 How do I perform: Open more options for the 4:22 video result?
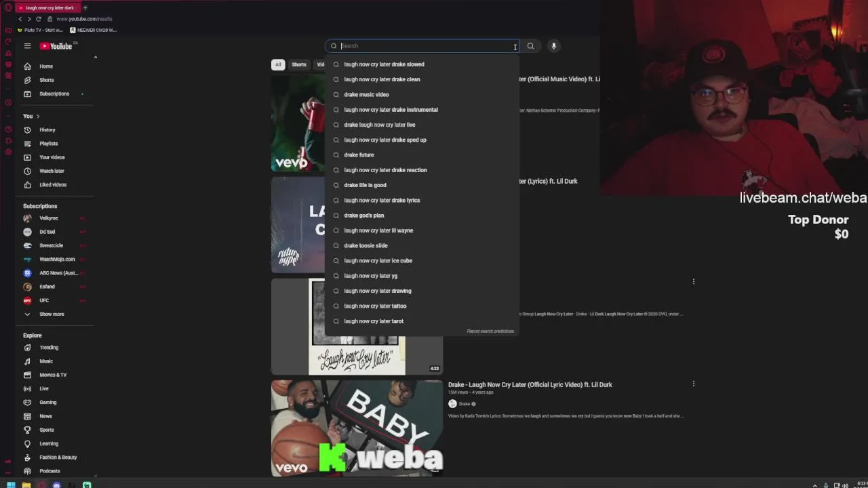click(693, 281)
